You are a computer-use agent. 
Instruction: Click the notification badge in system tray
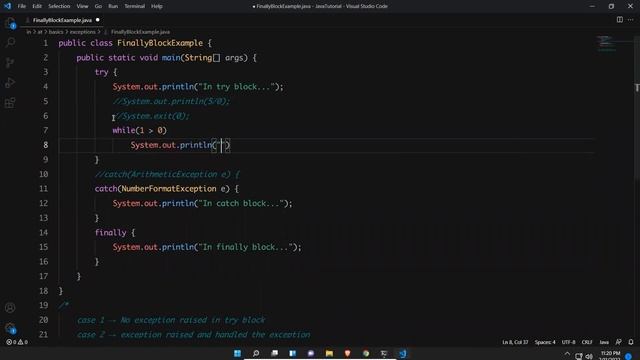629,356
